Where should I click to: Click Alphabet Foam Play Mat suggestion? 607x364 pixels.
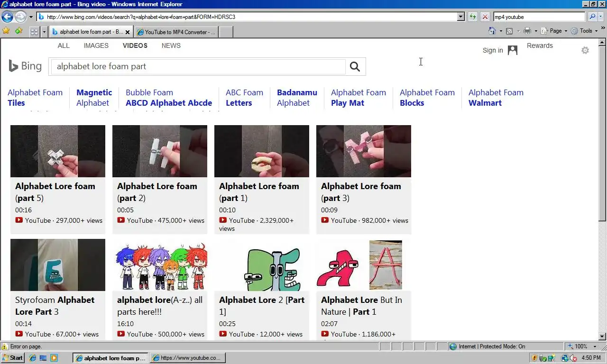coord(359,98)
